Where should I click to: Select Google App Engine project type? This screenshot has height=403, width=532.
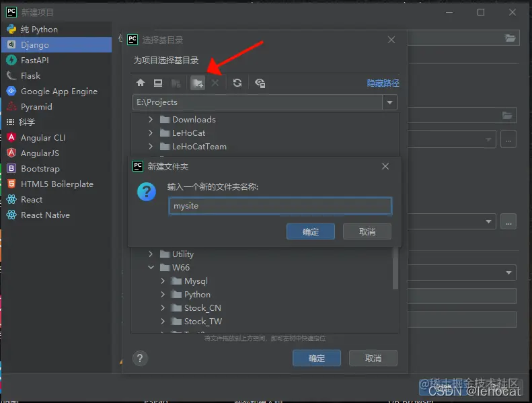pos(56,91)
